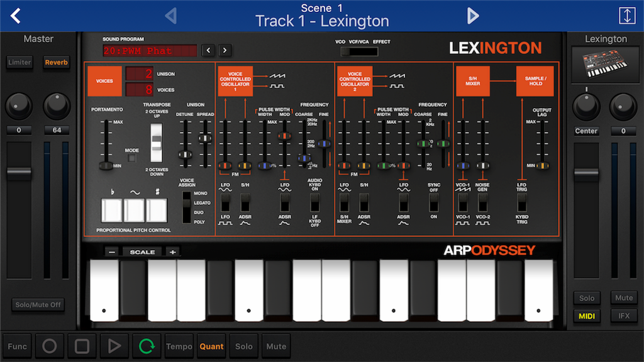
Task: Mute the Lexington track
Action: coord(624,297)
